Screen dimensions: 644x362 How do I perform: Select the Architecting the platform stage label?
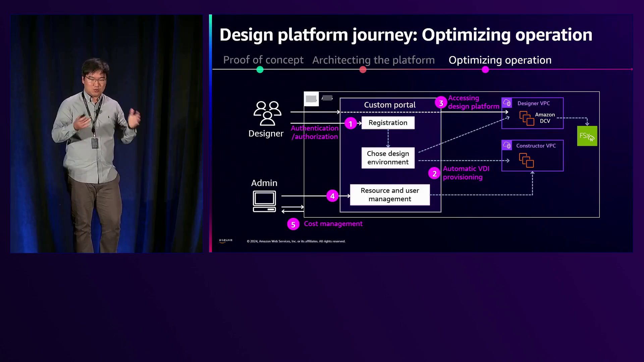[x=373, y=60]
